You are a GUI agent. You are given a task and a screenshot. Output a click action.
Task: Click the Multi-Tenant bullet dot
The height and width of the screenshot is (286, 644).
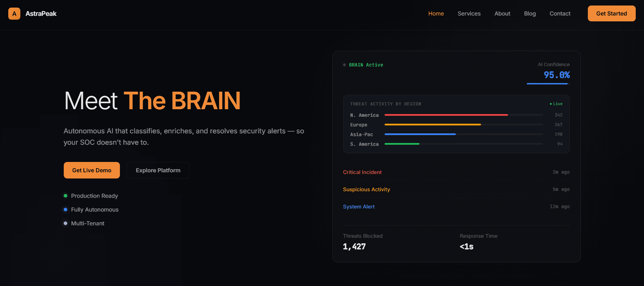tap(65, 223)
